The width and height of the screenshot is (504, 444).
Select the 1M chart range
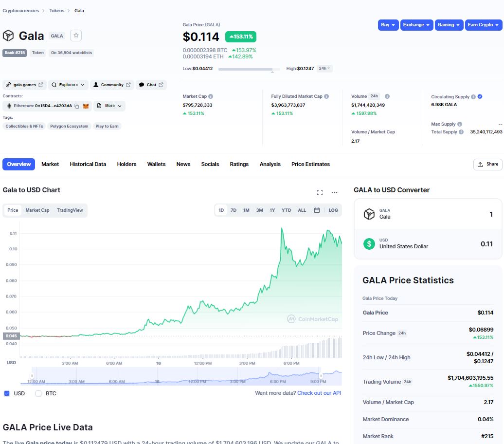tap(246, 210)
